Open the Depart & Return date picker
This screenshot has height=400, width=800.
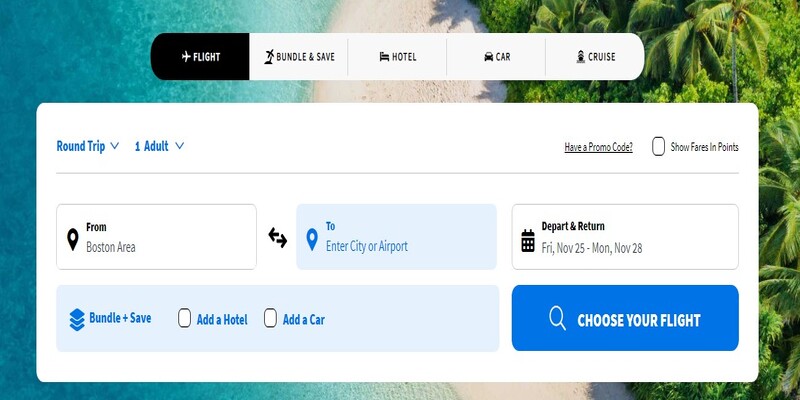625,237
